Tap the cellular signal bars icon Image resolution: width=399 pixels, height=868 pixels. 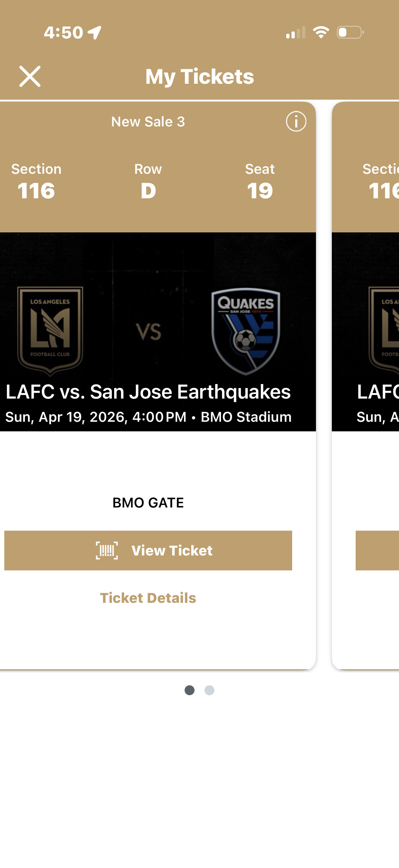click(296, 33)
